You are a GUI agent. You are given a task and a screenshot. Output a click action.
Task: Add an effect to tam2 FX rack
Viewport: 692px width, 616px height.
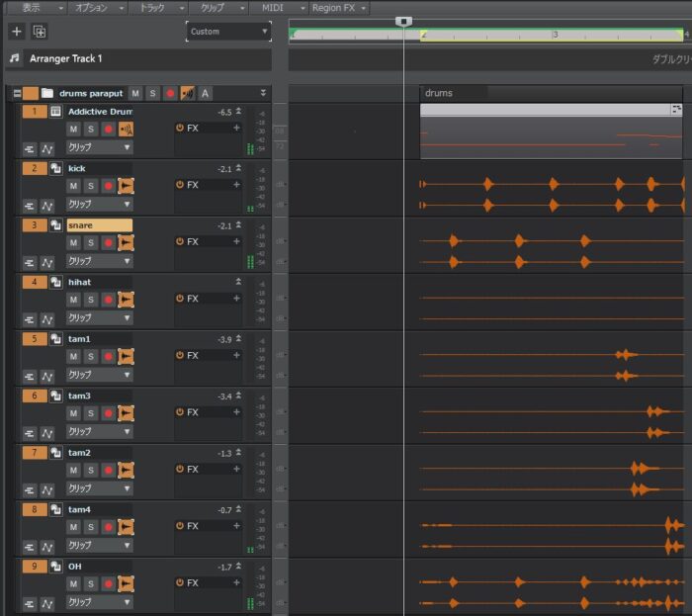click(236, 469)
